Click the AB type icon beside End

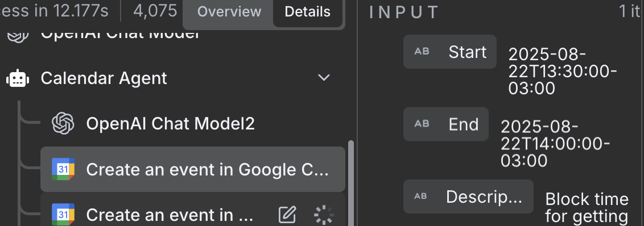[x=422, y=124]
